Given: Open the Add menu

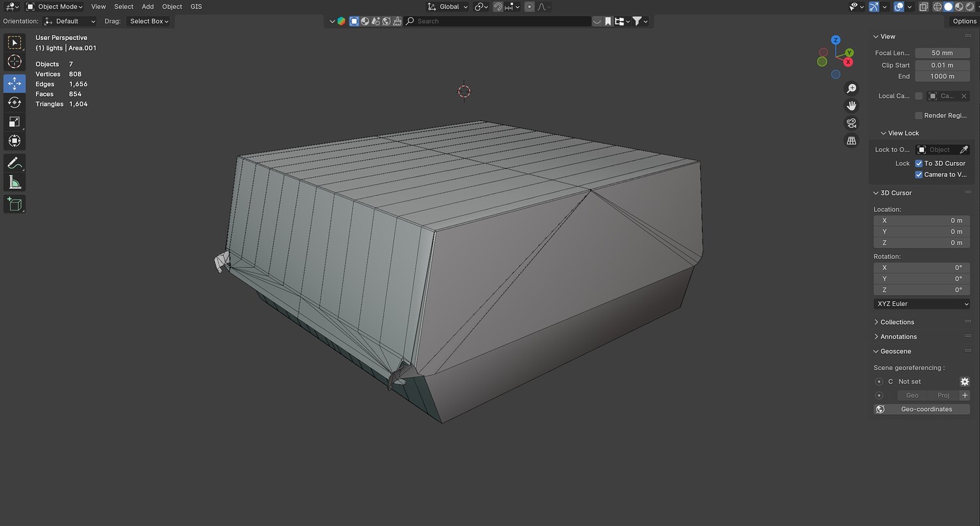Looking at the screenshot, I should point(148,7).
